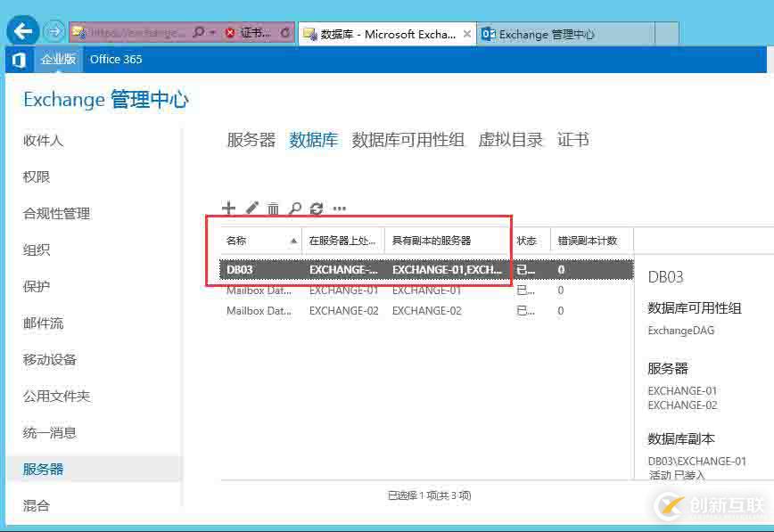The height and width of the screenshot is (532, 774).
Task: Click the 已选择 1 项(共 3 项) status text
Action: pos(429,495)
